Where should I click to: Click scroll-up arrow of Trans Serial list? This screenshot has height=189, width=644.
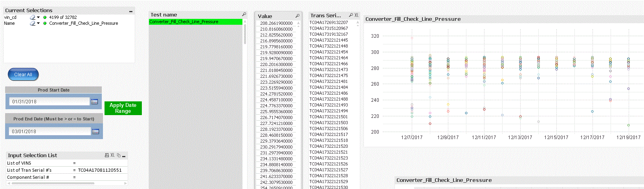(358, 22)
